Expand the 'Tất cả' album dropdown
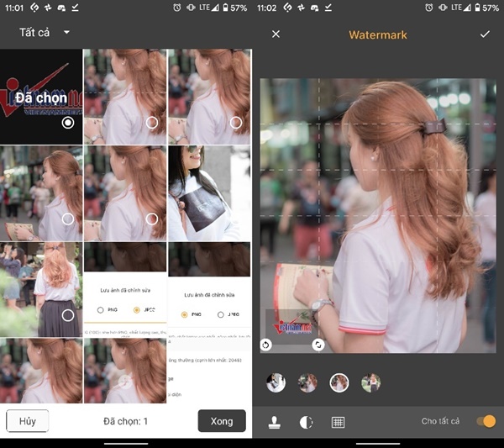Viewport: 504px width, 448px height. click(66, 33)
